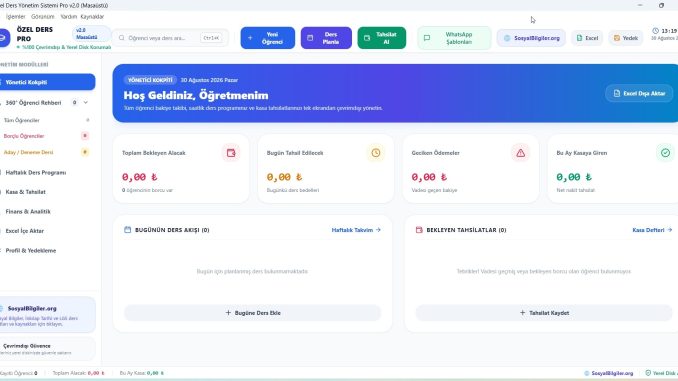Open the Kasa Defteri link

652,230
